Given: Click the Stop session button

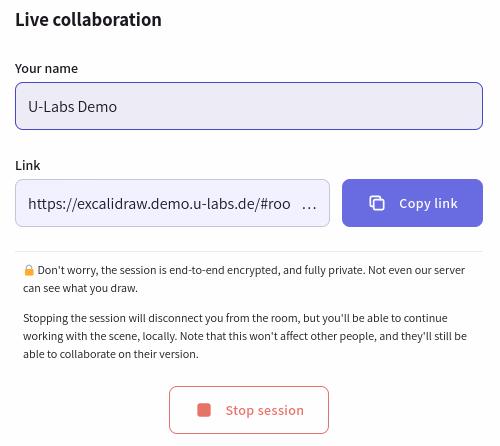Looking at the screenshot, I should [249, 410].
